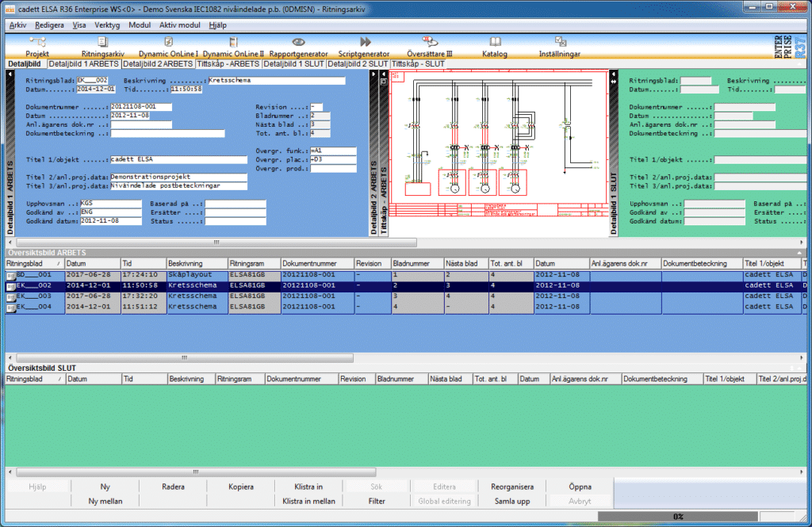812x527 pixels.
Task: Click the Samla upp button
Action: point(512,501)
